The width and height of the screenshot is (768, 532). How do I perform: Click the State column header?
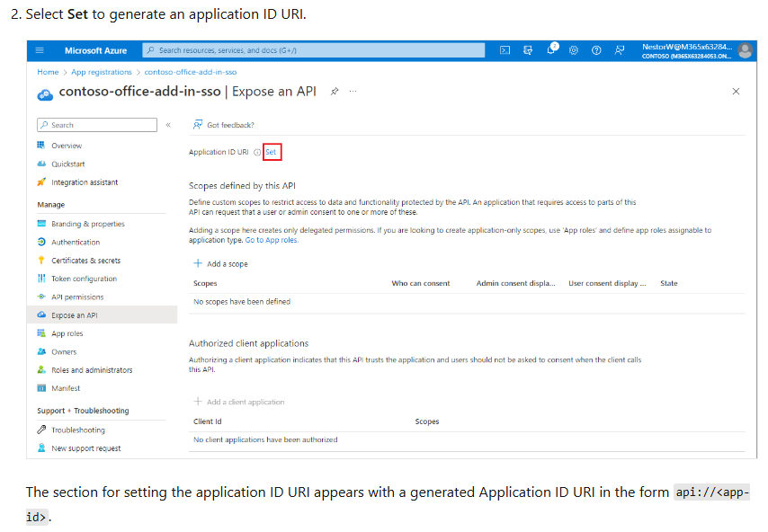[668, 283]
